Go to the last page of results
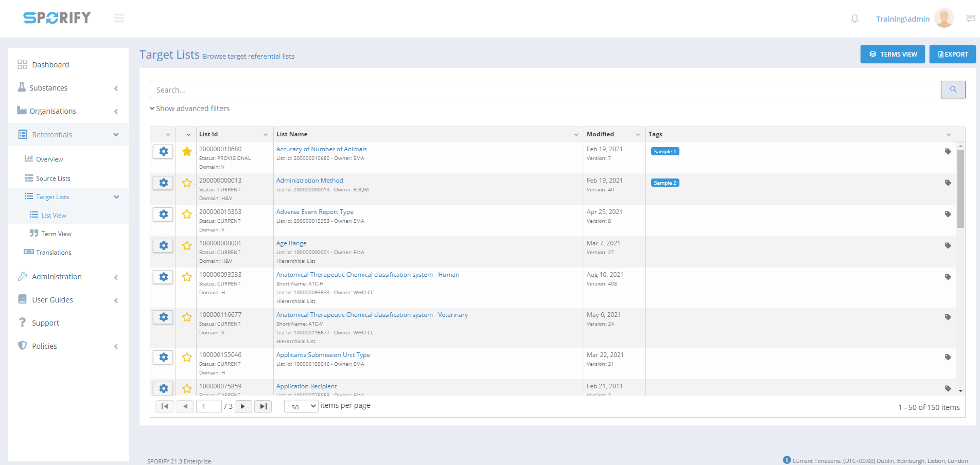Viewport: 980px width, 465px height. coord(263,406)
